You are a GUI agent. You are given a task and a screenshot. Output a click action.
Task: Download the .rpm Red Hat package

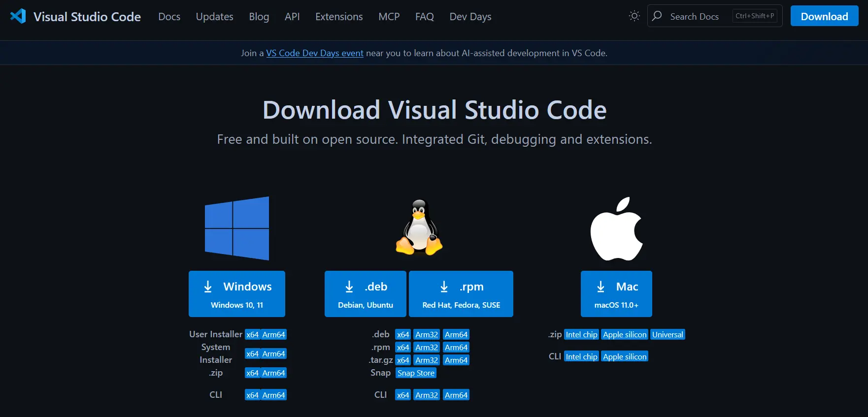pos(461,294)
